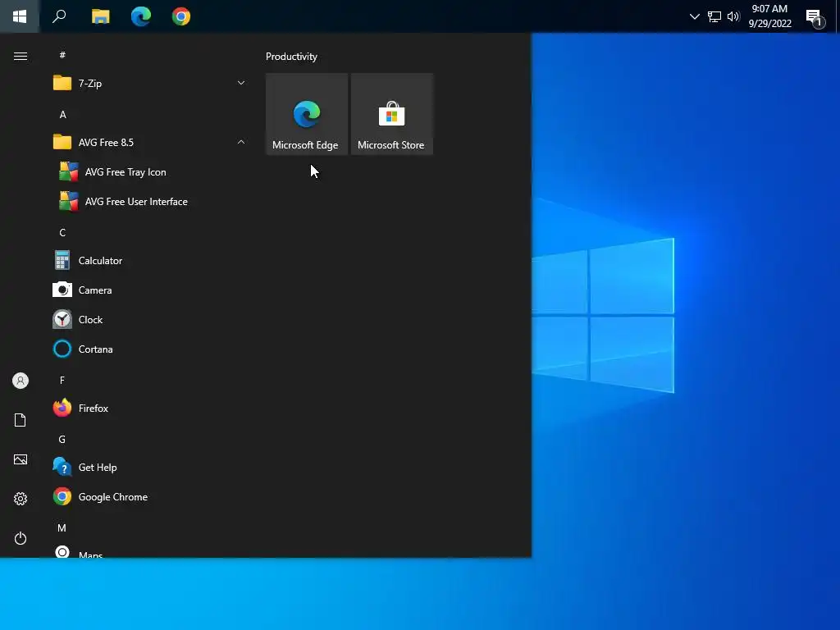Click the M letter header
Image resolution: width=840 pixels, height=630 pixels.
tap(62, 527)
